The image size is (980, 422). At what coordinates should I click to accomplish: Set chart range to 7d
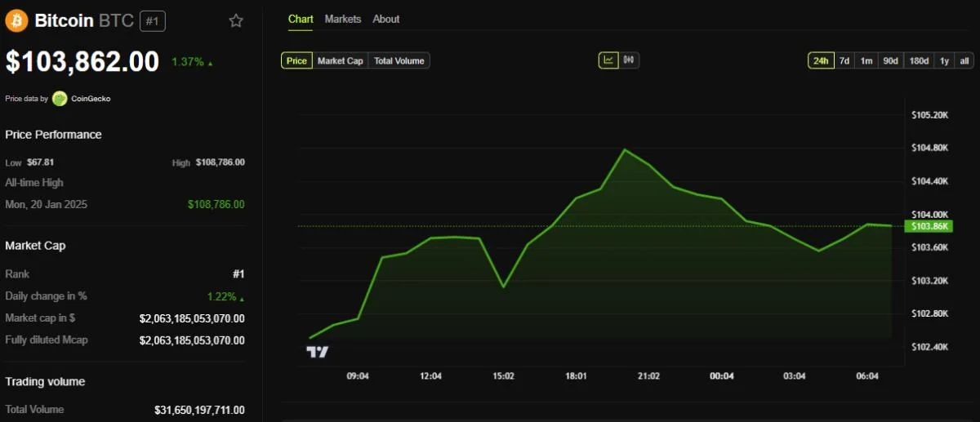pyautogui.click(x=844, y=60)
